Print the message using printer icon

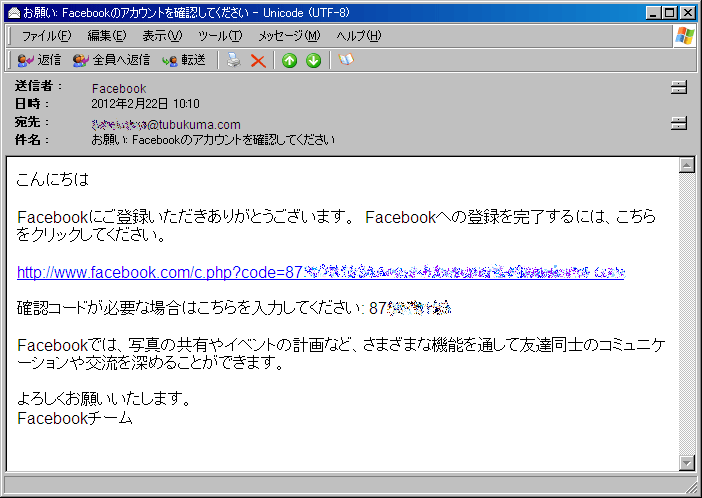pyautogui.click(x=233, y=60)
